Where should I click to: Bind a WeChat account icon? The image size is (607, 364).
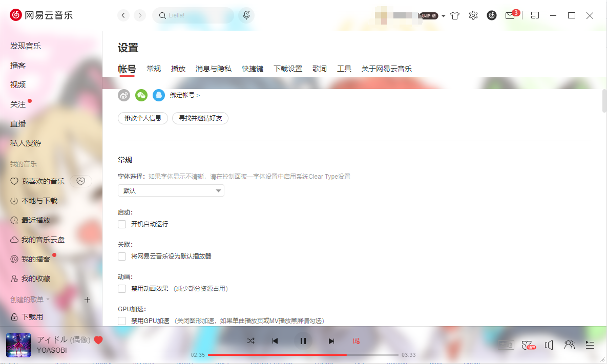click(x=141, y=95)
